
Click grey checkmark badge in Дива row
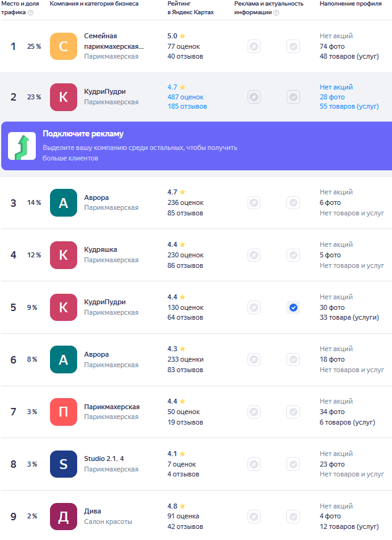pyautogui.click(x=293, y=516)
